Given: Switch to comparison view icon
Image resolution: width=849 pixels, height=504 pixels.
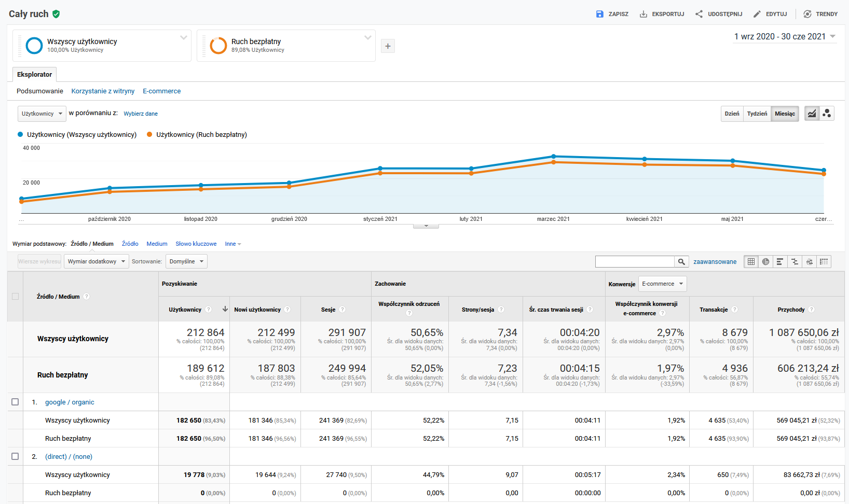Looking at the screenshot, I should (795, 262).
